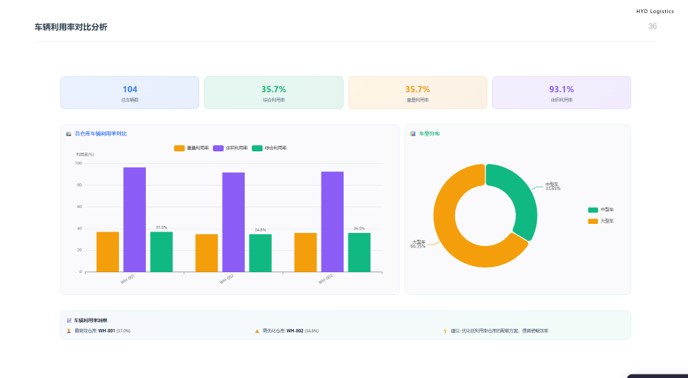Screen dimensions: 688x378
Task: Click the 建议 optimization suggestion text
Action: (x=499, y=331)
